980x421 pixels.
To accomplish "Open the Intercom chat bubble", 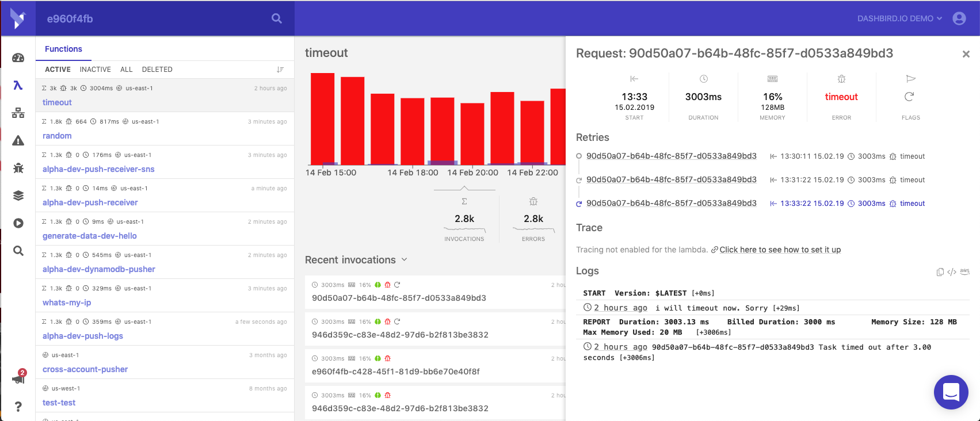I will [951, 392].
